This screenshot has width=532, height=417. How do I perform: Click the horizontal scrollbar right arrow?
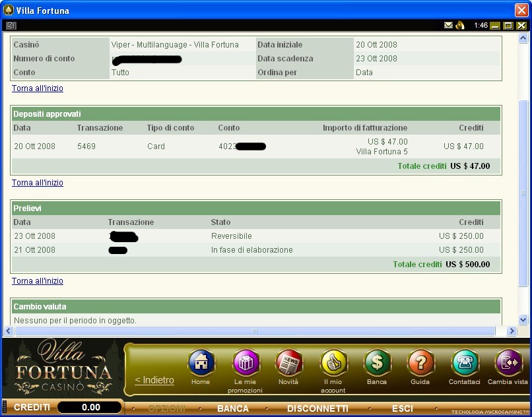click(x=512, y=331)
